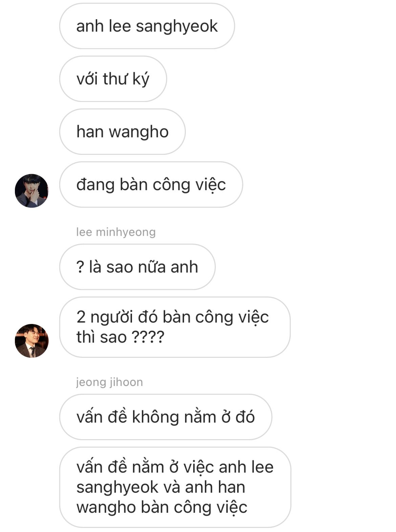Tap the last message starting 'vấn đề nằm ở việc'
The width and height of the screenshot is (396, 532).
coord(175,487)
